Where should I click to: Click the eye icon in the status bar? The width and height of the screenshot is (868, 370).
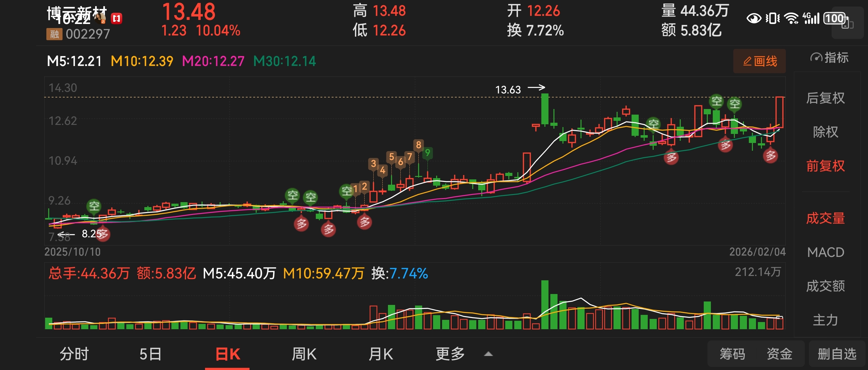tap(754, 18)
